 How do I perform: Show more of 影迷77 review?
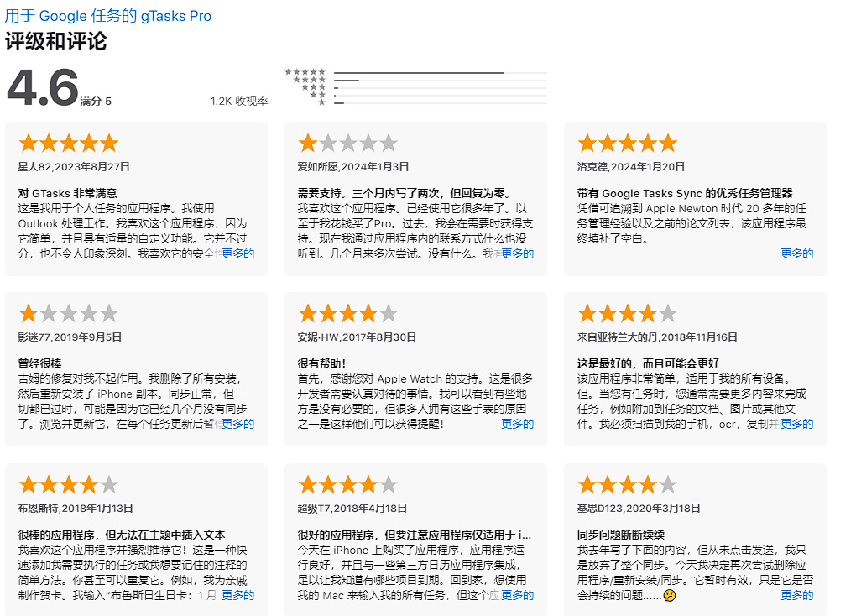(238, 424)
